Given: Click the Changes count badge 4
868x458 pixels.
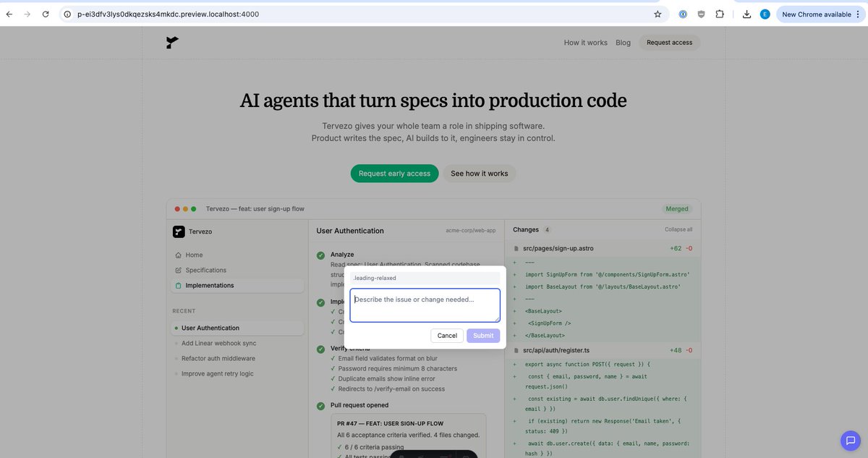Looking at the screenshot, I should click(548, 229).
